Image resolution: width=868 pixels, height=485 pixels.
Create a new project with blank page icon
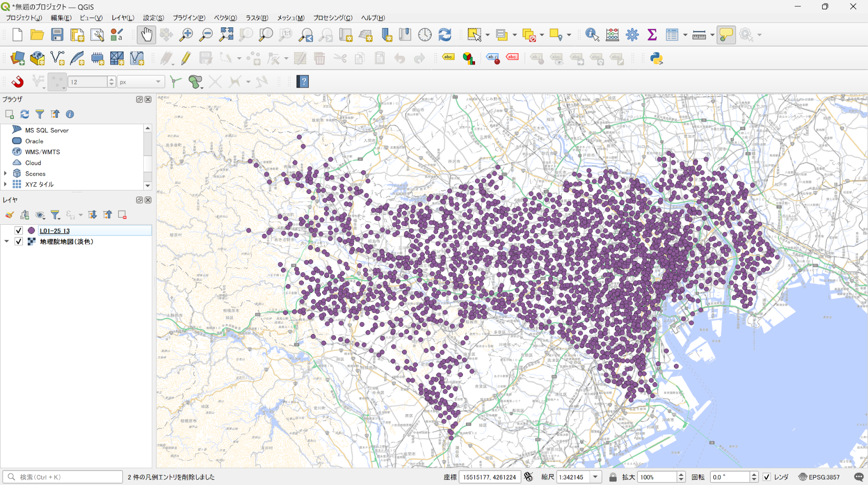coord(17,35)
